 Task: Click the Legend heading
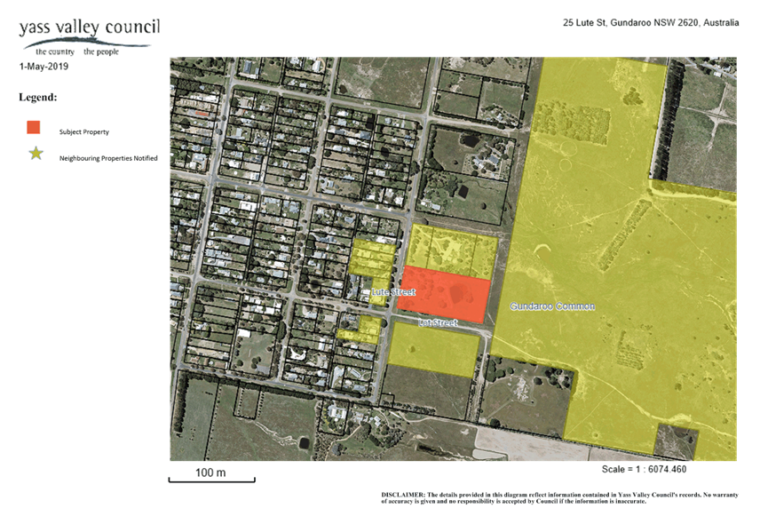coord(36,96)
